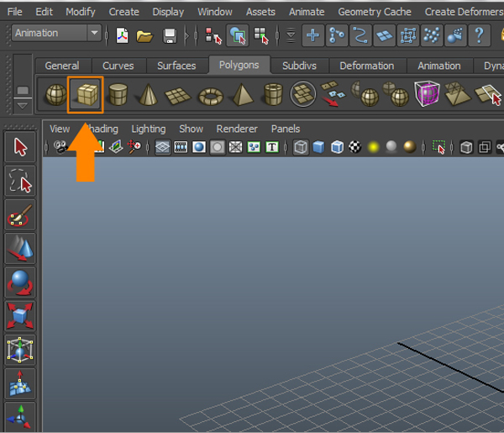Image resolution: width=504 pixels, height=433 pixels.
Task: Open the panel View menu
Action: point(60,129)
